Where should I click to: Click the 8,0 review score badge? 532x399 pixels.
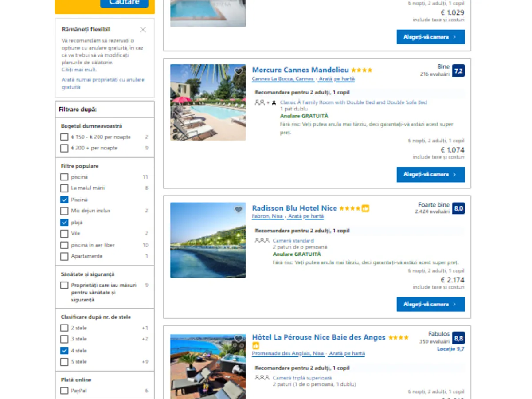tap(458, 208)
